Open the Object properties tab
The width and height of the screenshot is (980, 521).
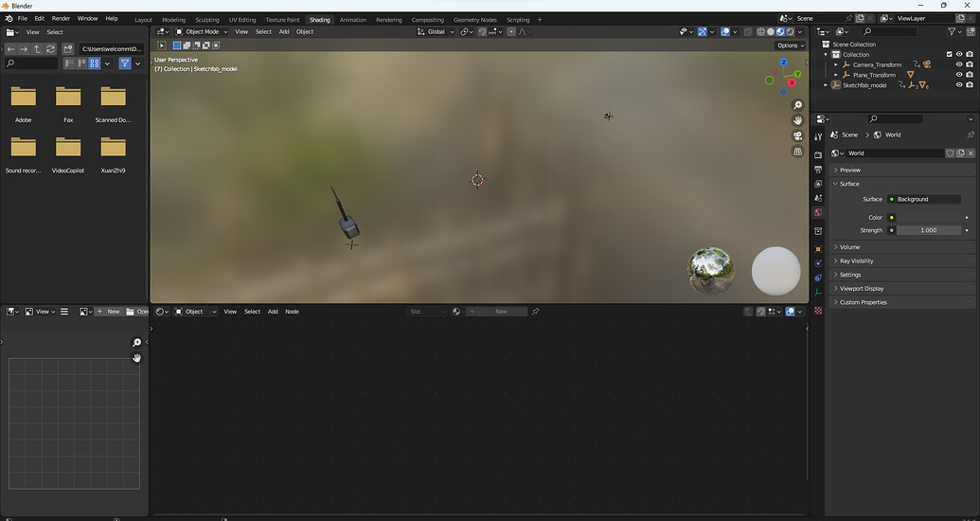coord(818,249)
